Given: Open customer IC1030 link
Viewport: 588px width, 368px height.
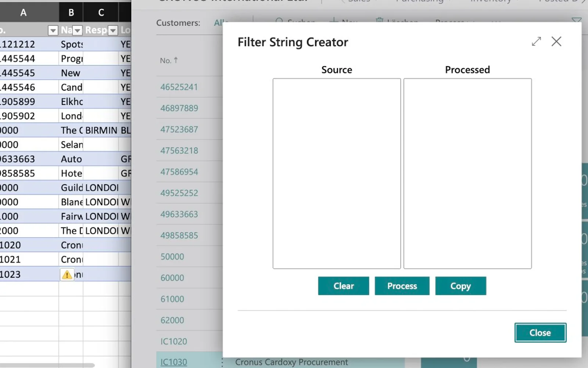Looking at the screenshot, I should click(x=173, y=362).
